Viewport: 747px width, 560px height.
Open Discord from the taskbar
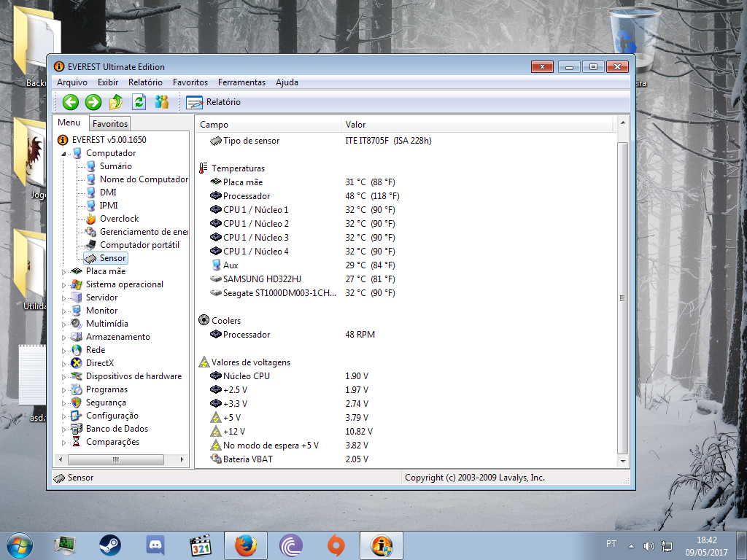pyautogui.click(x=155, y=545)
